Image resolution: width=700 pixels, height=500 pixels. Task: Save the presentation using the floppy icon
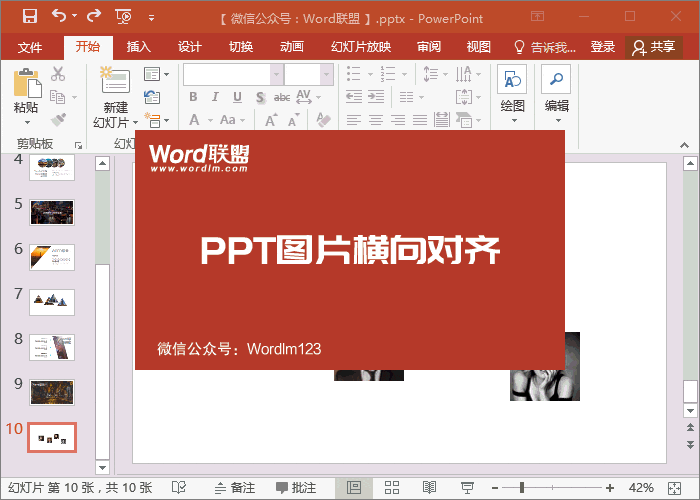point(30,17)
